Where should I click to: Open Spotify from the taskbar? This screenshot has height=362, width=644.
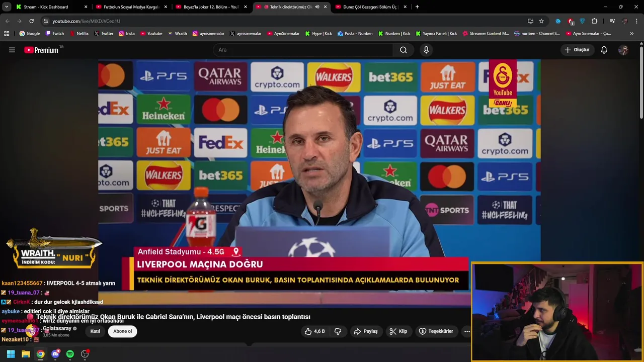coord(70,354)
